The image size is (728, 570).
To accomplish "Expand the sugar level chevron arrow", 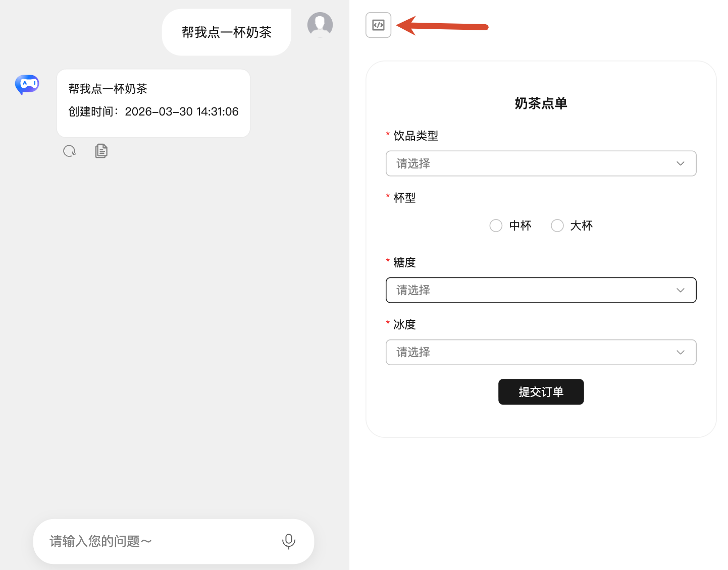I will pos(680,290).
